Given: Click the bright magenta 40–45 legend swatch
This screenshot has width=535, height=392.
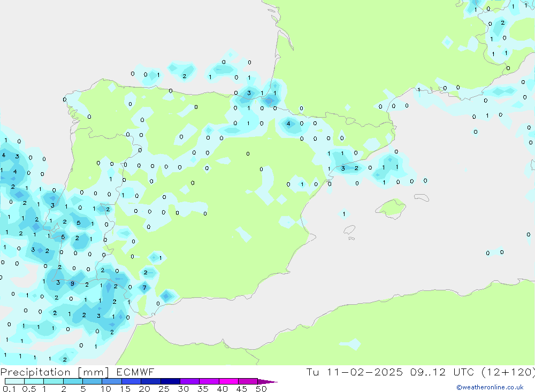Looking at the screenshot, I should click(228, 381).
